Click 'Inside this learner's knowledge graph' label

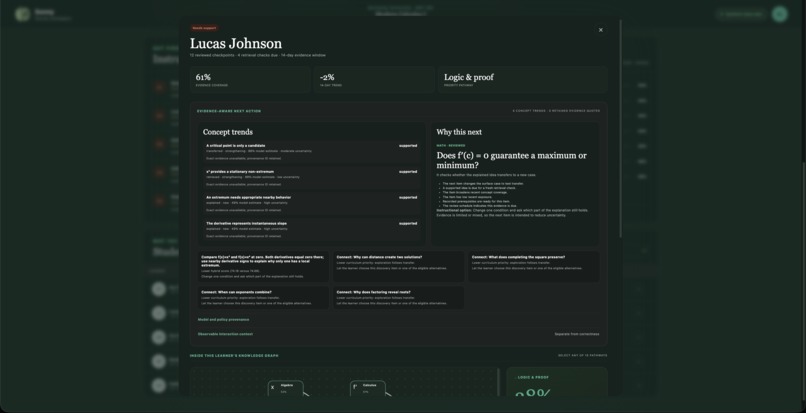[234, 355]
